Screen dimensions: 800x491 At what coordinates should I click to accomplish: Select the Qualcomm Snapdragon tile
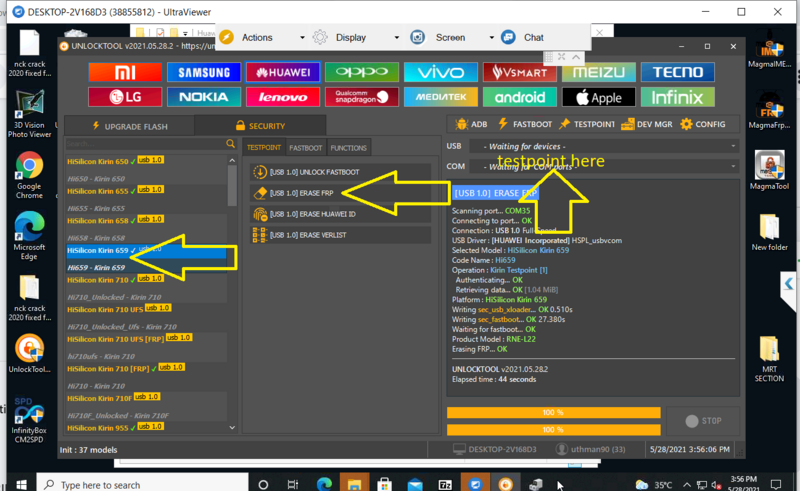pos(362,97)
